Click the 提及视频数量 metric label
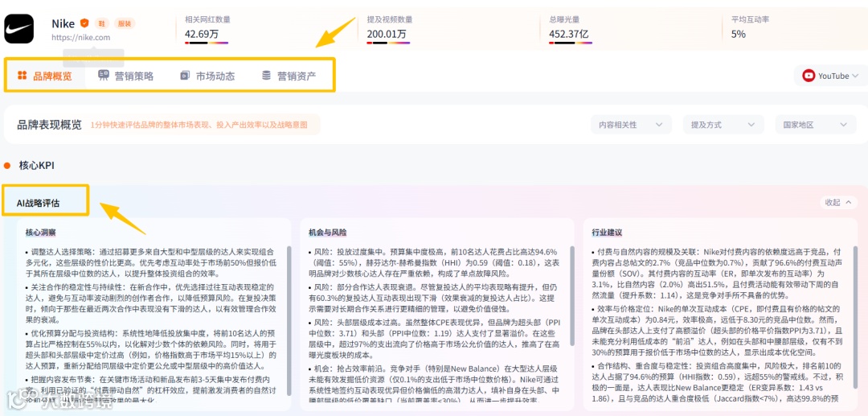 tap(390, 19)
